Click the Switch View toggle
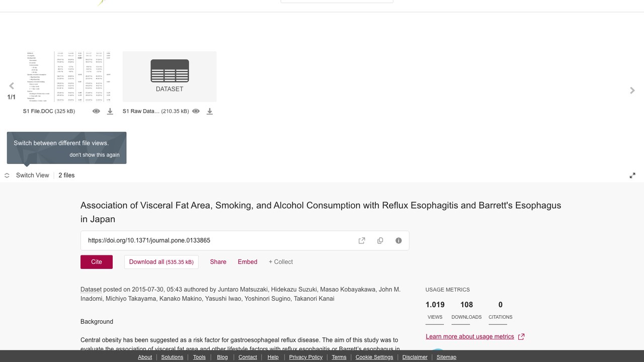Screen dimensions: 644x362 pos(27,175)
